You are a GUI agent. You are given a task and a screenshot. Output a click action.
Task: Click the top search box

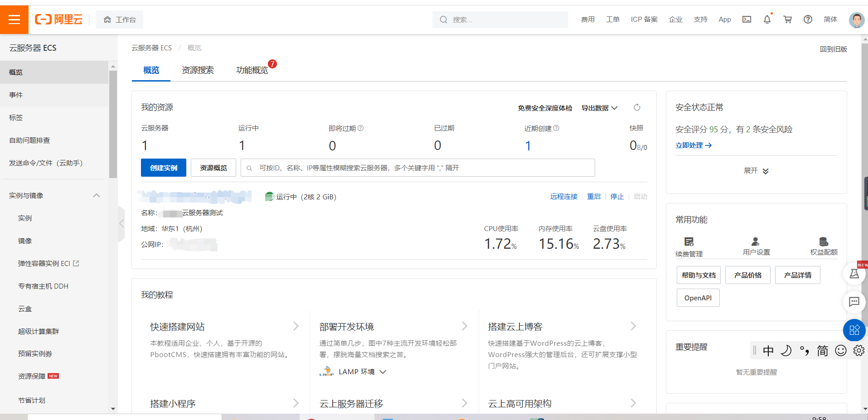(500, 19)
